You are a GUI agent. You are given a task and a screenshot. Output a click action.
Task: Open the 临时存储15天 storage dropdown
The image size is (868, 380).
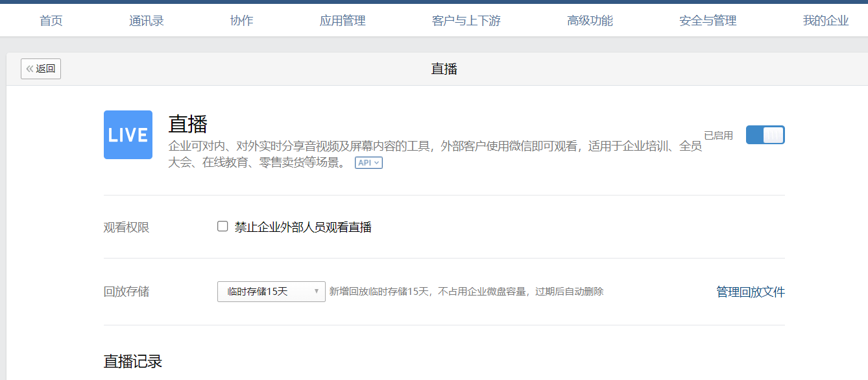click(x=271, y=292)
